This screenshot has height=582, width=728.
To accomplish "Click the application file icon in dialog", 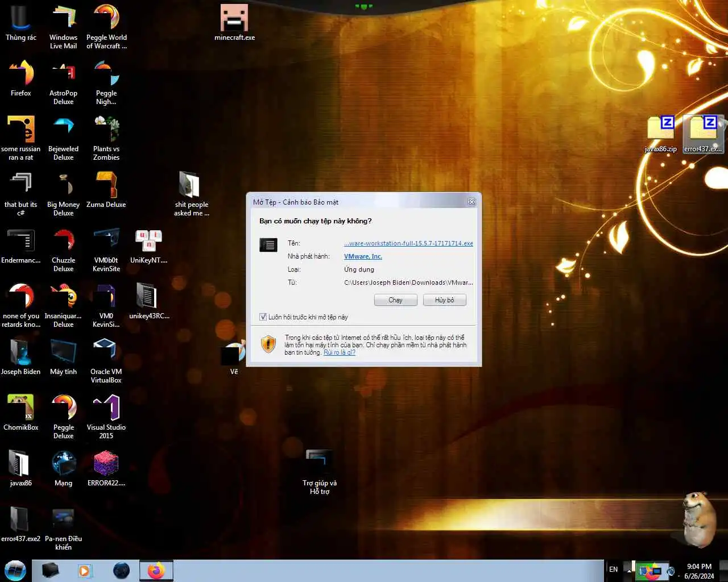I will click(x=268, y=245).
